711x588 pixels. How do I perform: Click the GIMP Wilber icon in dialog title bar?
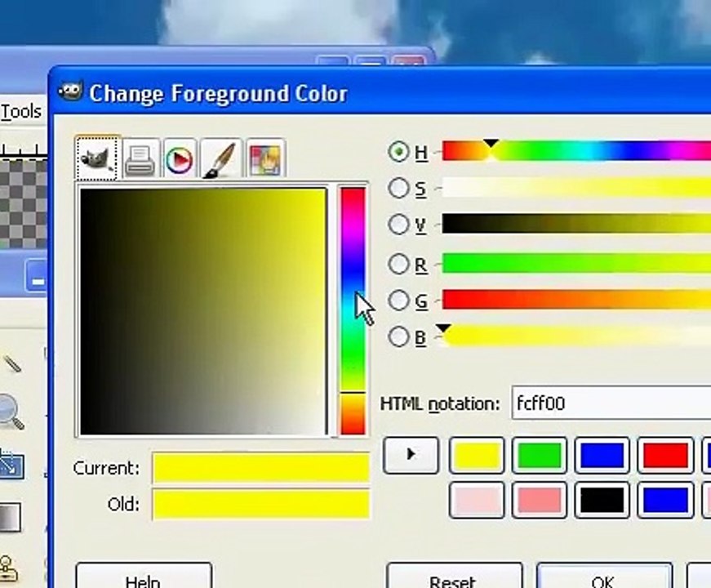70,92
